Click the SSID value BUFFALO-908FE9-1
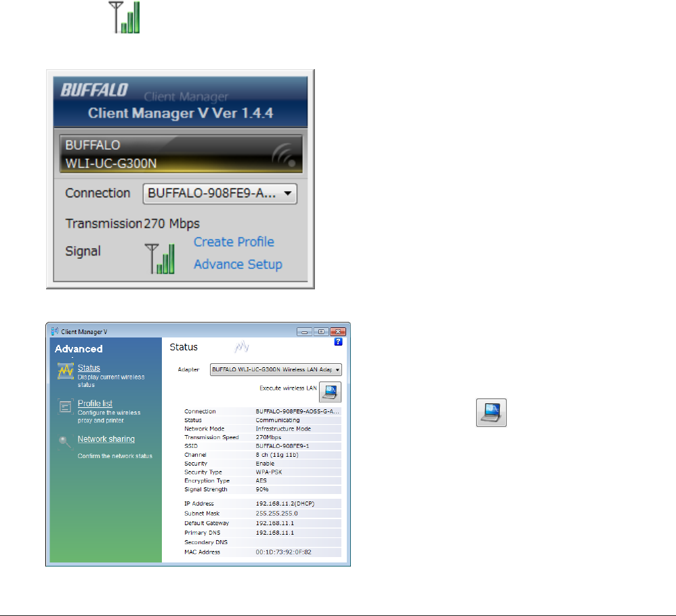The height and width of the screenshot is (616, 676). point(282,446)
